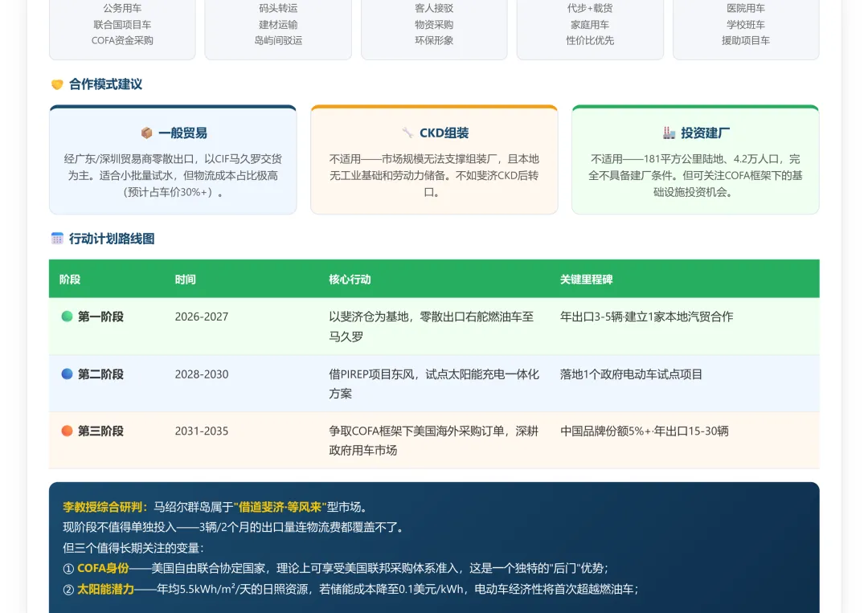Click the 2026-2027 time cell
868x613 pixels.
pos(202,317)
